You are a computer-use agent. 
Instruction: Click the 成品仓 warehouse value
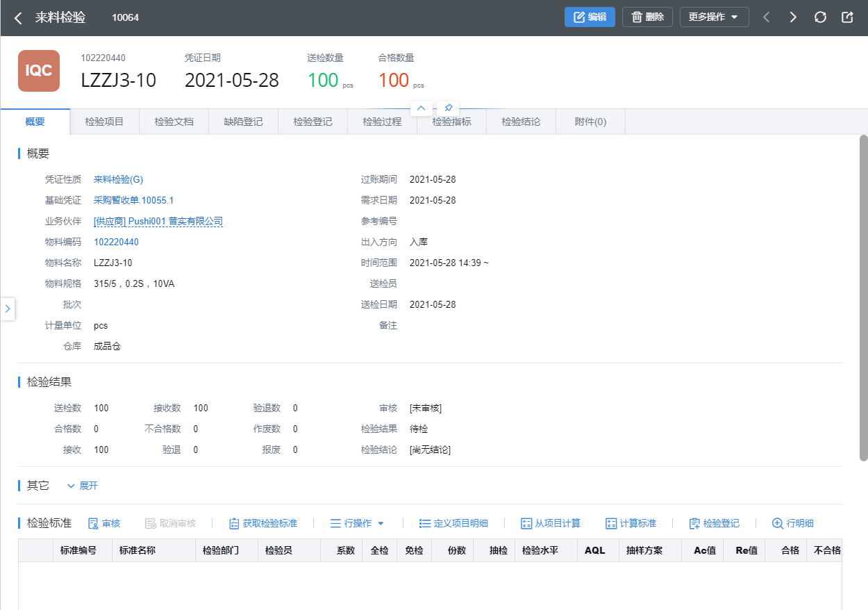(x=107, y=346)
